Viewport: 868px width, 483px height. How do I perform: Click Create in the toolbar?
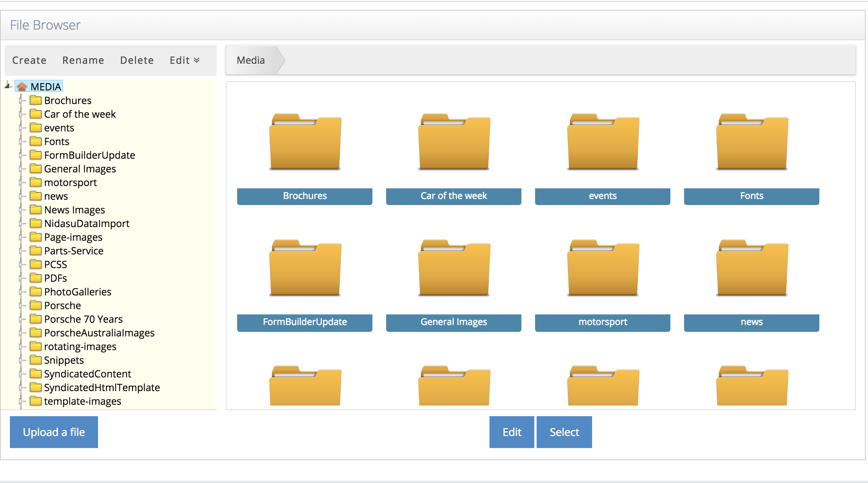[29, 60]
